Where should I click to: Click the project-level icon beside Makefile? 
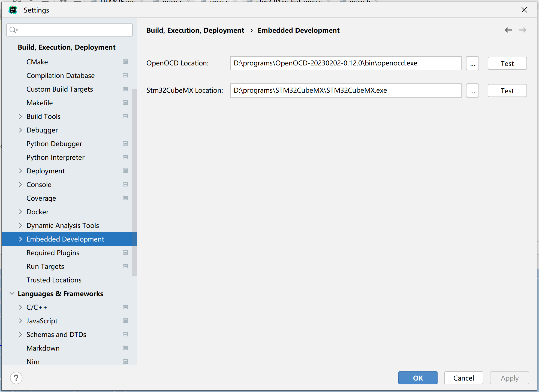click(x=125, y=103)
